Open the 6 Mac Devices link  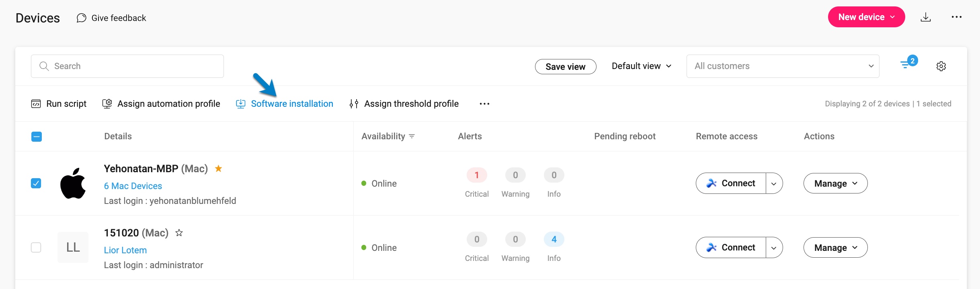click(133, 186)
